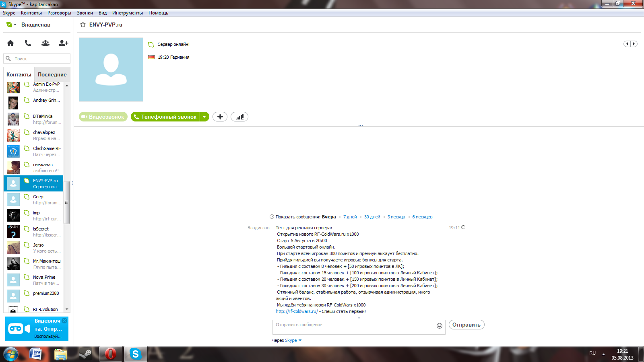Click the plus add-to-conversation button

pos(220,117)
